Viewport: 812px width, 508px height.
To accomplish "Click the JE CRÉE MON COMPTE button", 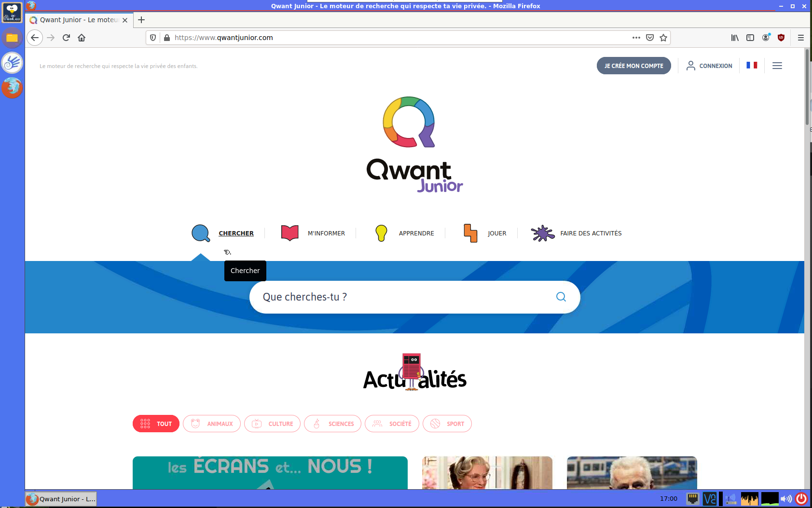I will [633, 66].
